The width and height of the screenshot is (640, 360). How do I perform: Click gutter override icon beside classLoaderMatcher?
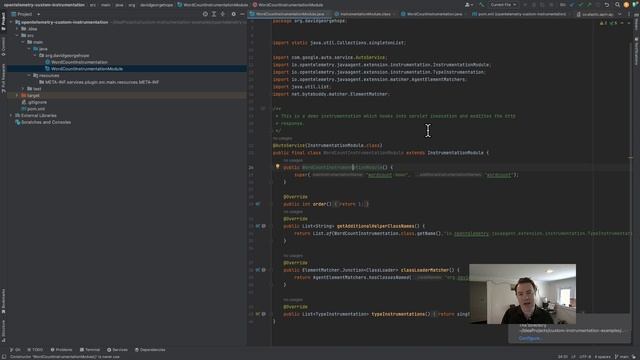click(x=258, y=270)
